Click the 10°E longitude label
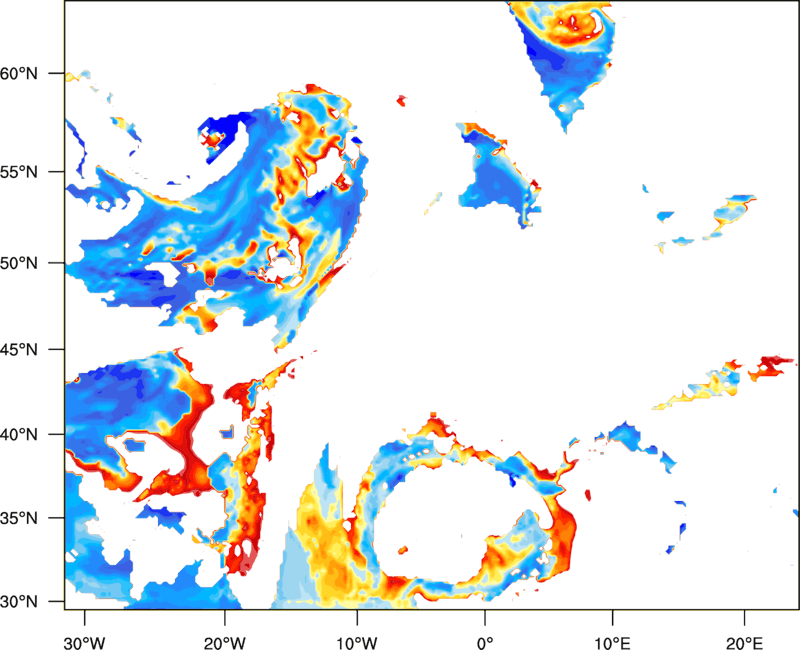 click(x=612, y=643)
